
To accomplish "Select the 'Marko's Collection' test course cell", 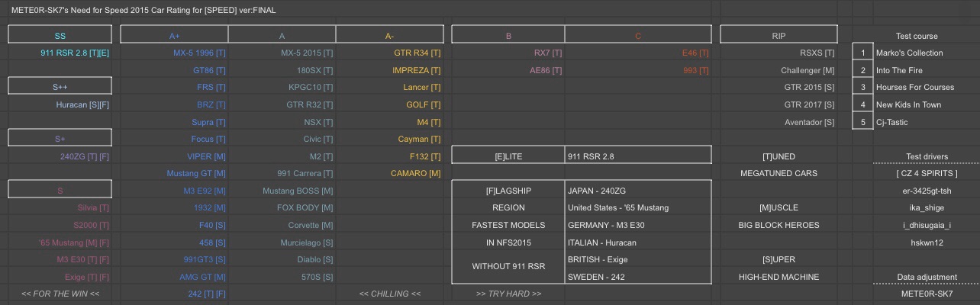I will [x=927, y=53].
